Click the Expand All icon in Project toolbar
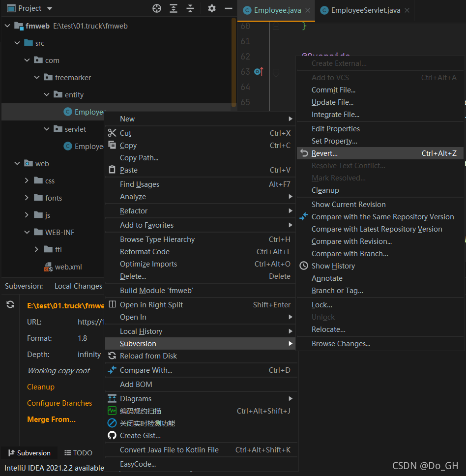The image size is (466, 476). point(173,8)
